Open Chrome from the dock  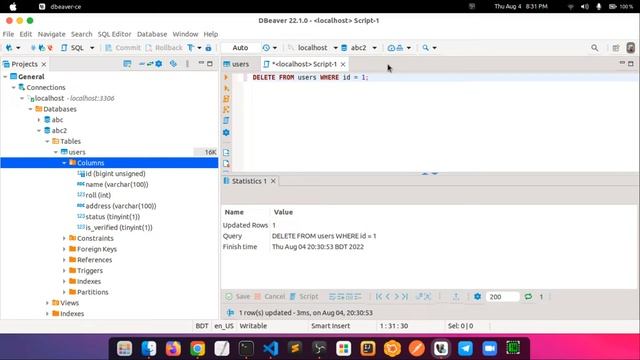pos(198,349)
